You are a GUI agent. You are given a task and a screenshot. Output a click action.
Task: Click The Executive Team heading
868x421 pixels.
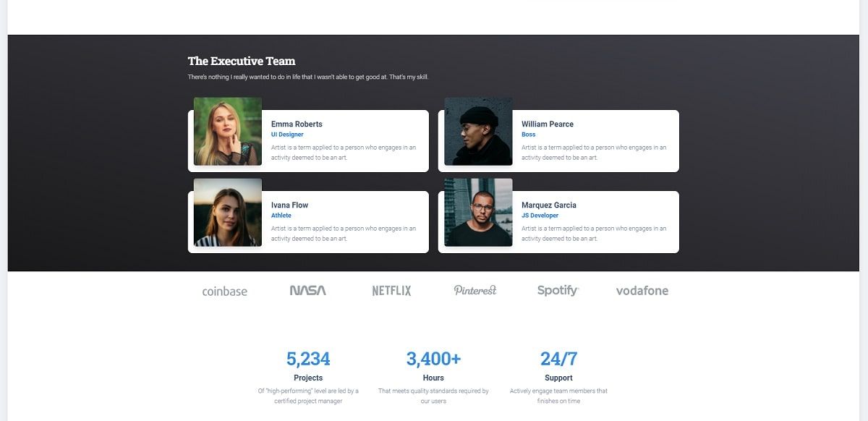242,61
